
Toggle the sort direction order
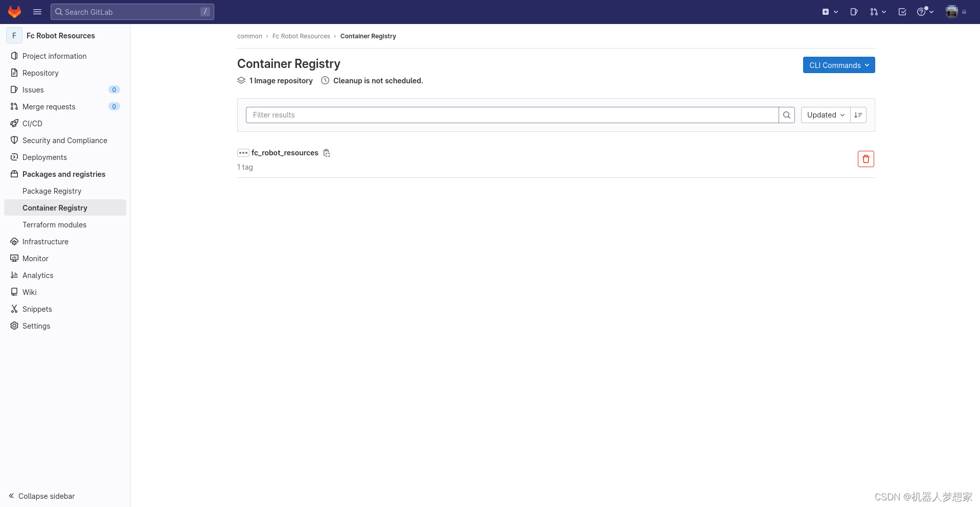tap(858, 115)
